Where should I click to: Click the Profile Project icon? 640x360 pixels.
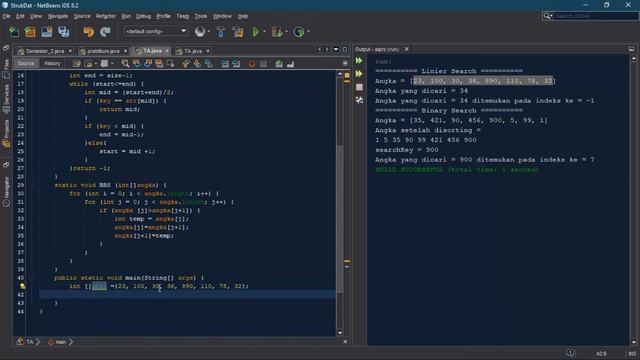tap(299, 32)
